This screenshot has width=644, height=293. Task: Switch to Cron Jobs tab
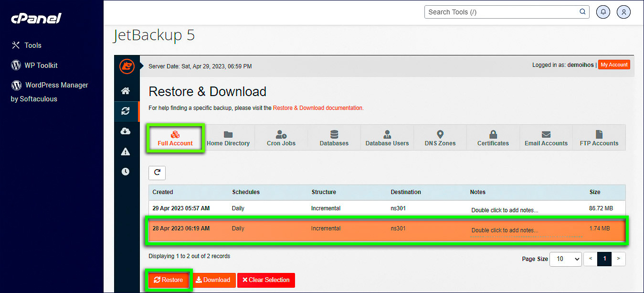click(x=281, y=138)
